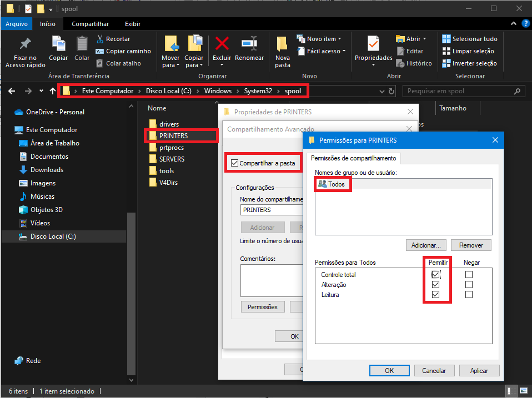Open Objetos 3D in navigation pane
Image resolution: width=532 pixels, height=398 pixels.
click(41, 209)
